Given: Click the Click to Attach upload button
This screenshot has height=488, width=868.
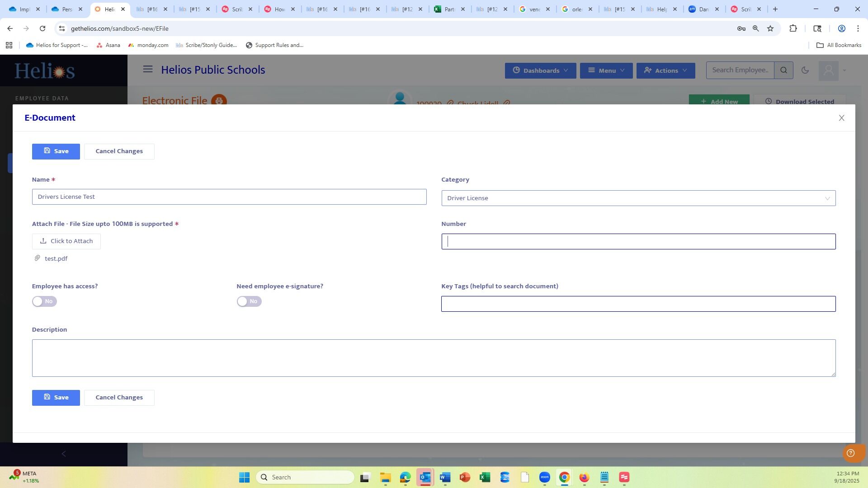Looking at the screenshot, I should pos(66,241).
